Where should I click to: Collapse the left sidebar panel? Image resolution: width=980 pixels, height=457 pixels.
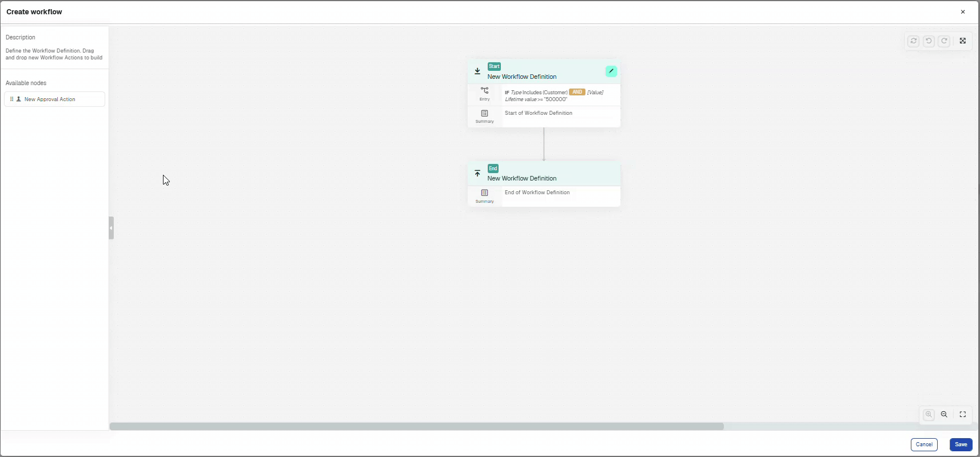click(111, 228)
